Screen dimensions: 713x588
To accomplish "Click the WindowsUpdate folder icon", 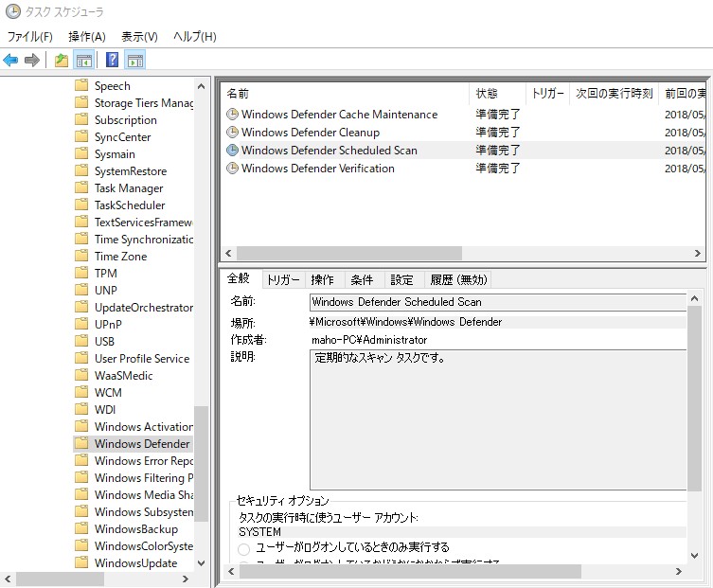I will pyautogui.click(x=81, y=562).
